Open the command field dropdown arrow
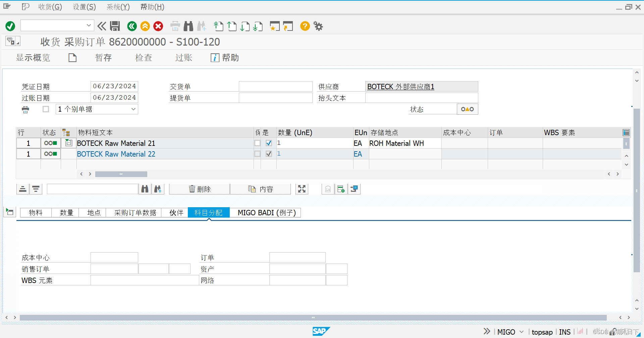 coord(89,25)
